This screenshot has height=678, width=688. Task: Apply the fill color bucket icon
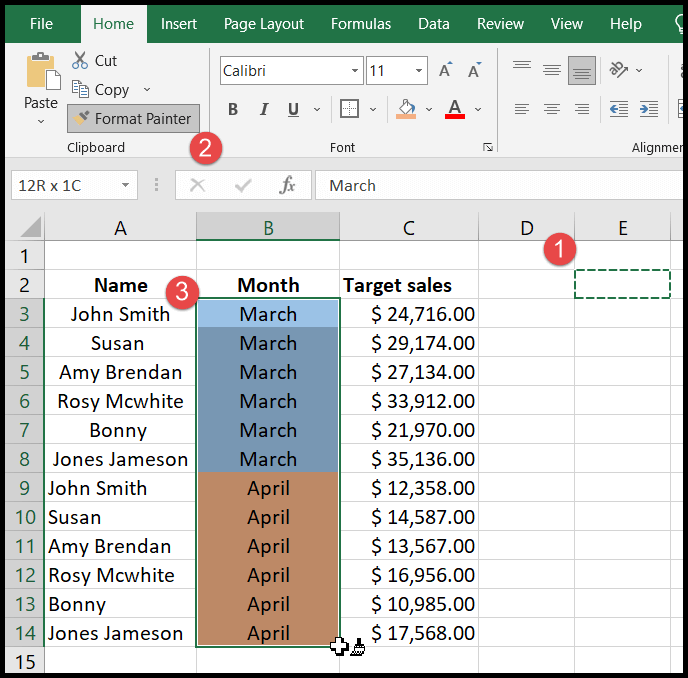(x=406, y=109)
